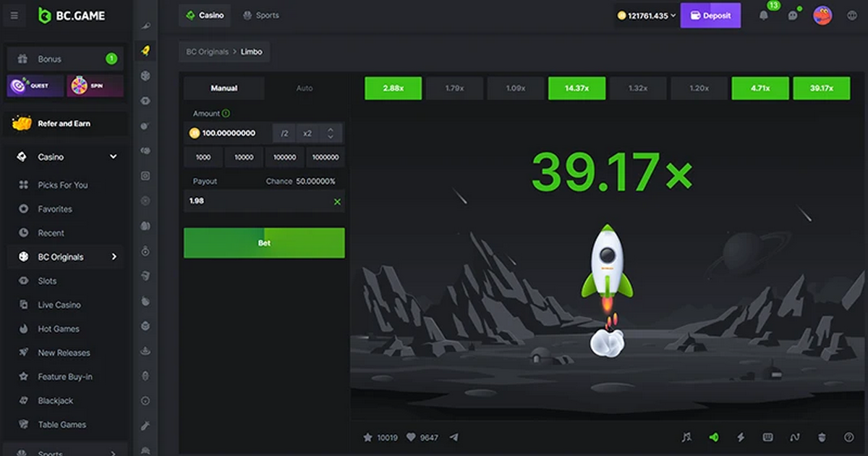Toggle the lightning turbo mode
Screen dimensions: 868x456
coord(741,437)
